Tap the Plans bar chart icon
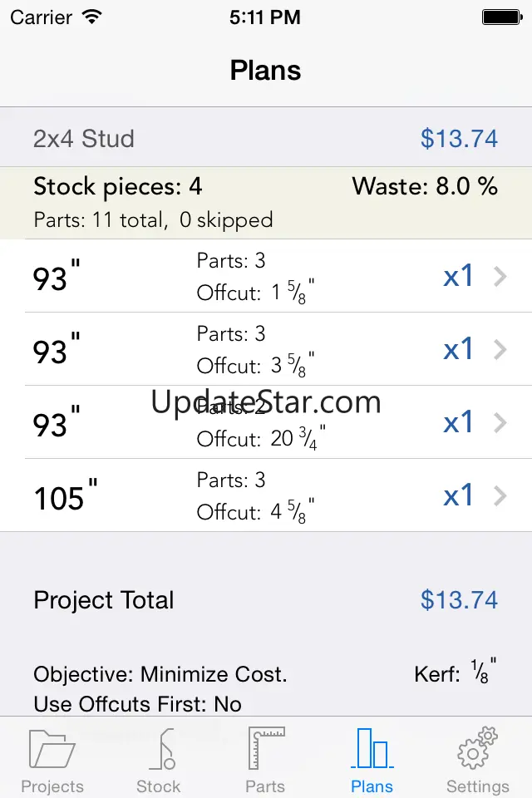This screenshot has height=798, width=532. click(x=372, y=748)
